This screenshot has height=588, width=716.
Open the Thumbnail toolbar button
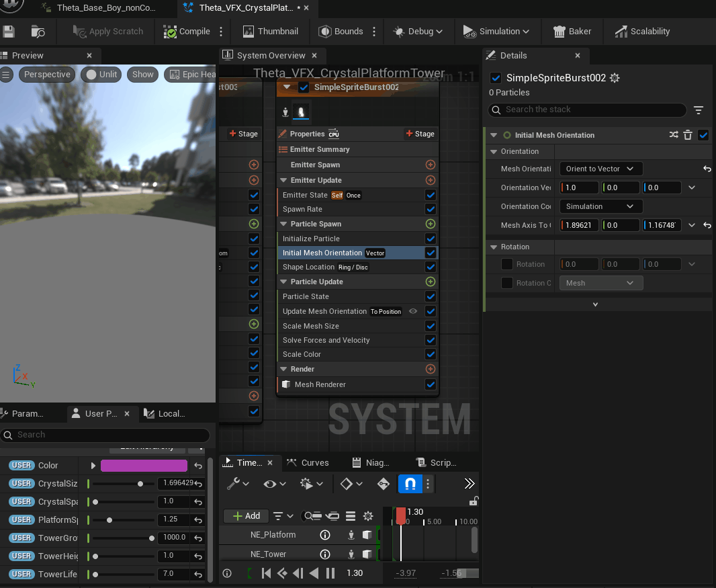(270, 32)
